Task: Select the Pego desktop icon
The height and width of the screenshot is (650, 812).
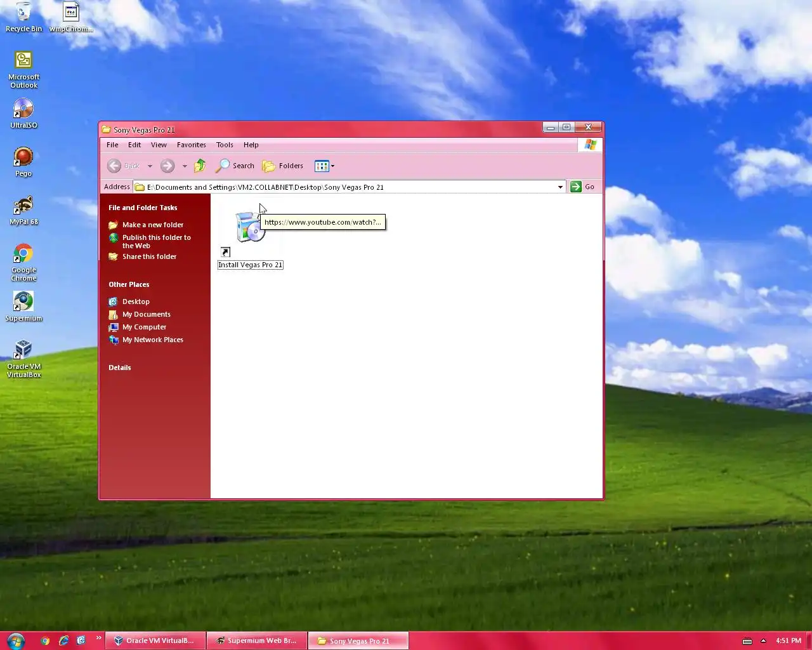Action: coord(23,162)
